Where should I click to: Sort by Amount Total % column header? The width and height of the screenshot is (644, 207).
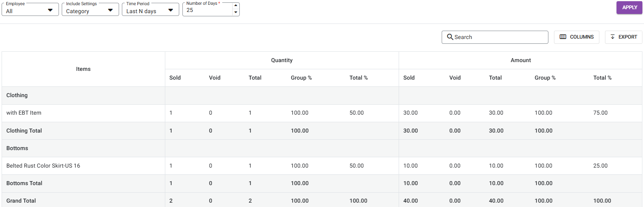(x=602, y=78)
